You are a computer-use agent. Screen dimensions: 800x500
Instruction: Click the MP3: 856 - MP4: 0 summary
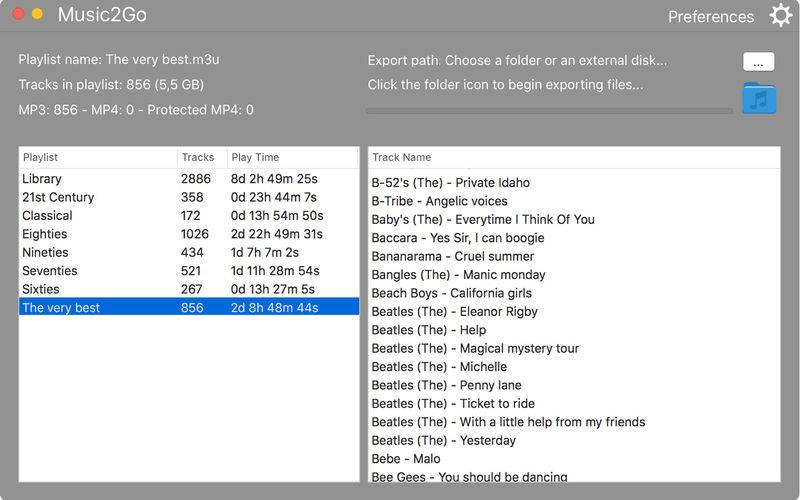tap(136, 109)
